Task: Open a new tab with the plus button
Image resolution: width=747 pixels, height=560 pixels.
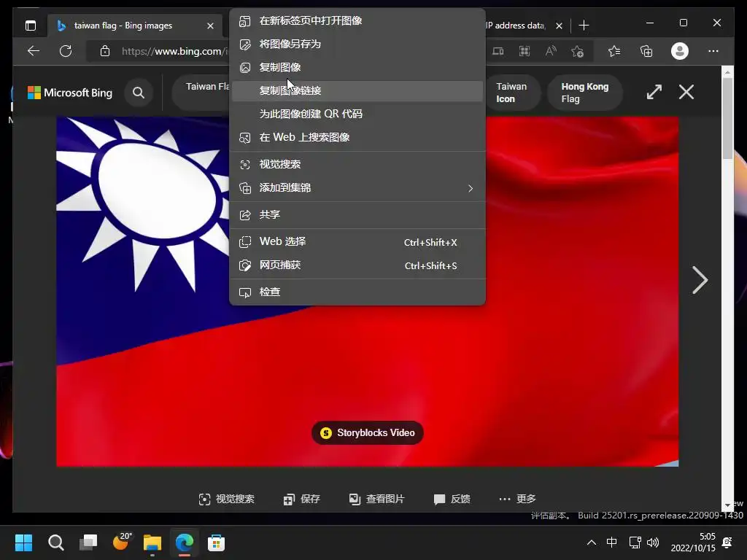Action: point(584,26)
